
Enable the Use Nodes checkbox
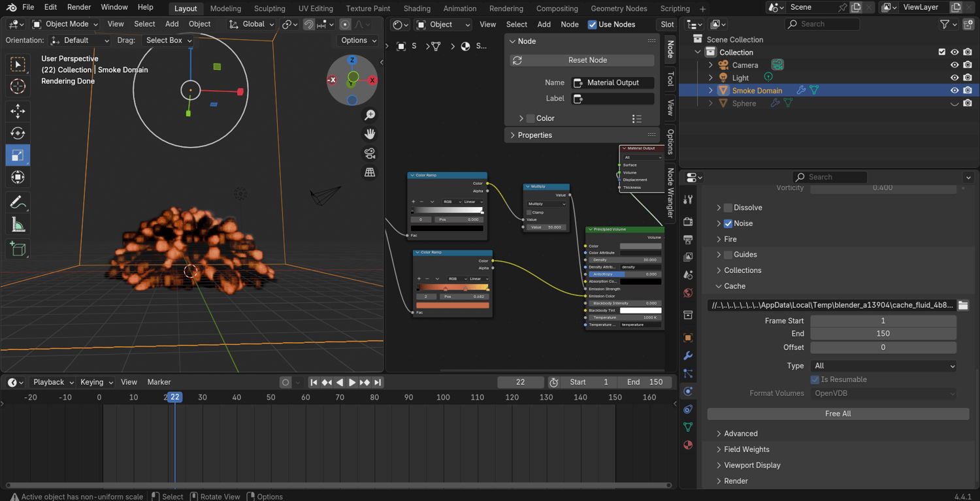(593, 24)
